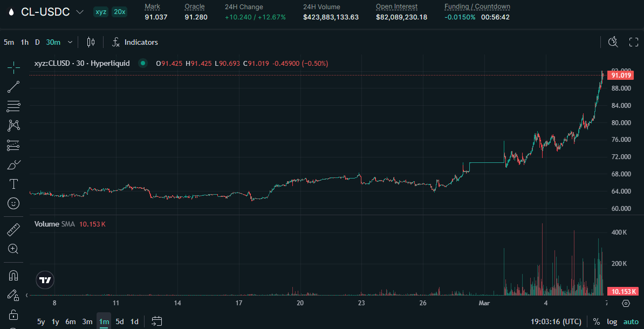The image size is (644, 329).
Task: Select the Trend Line drawing tool
Action: tap(13, 87)
